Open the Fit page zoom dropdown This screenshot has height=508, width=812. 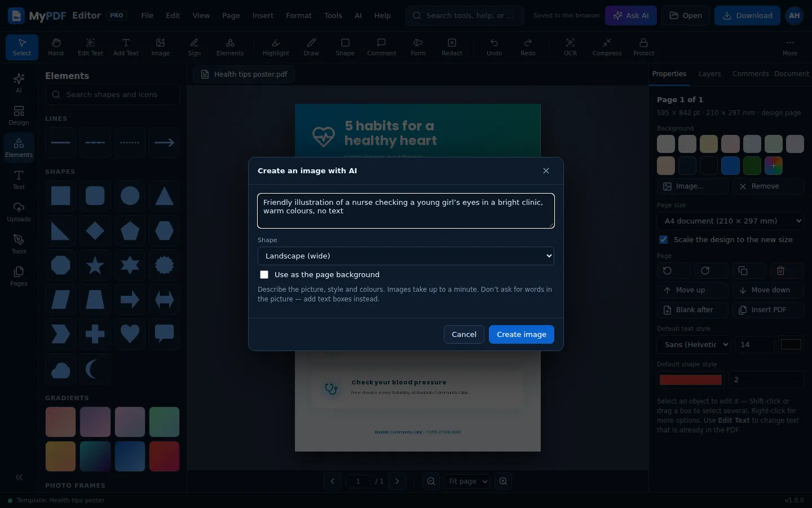pyautogui.click(x=467, y=481)
